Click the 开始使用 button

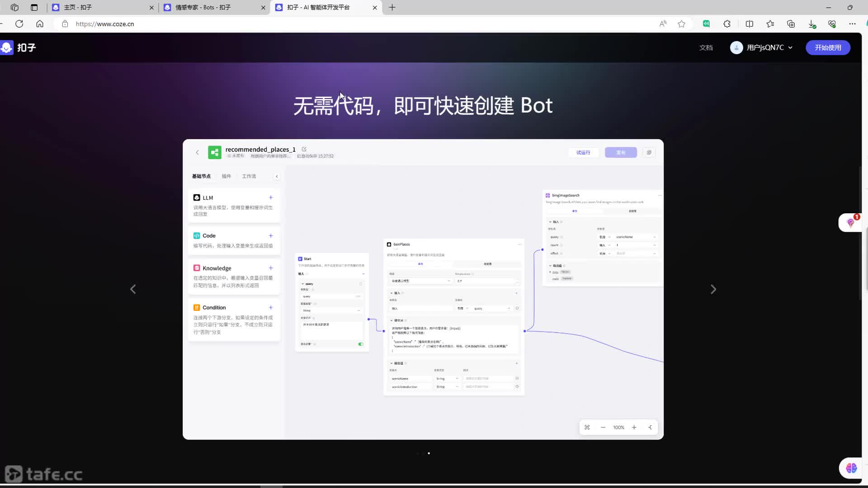pos(828,47)
